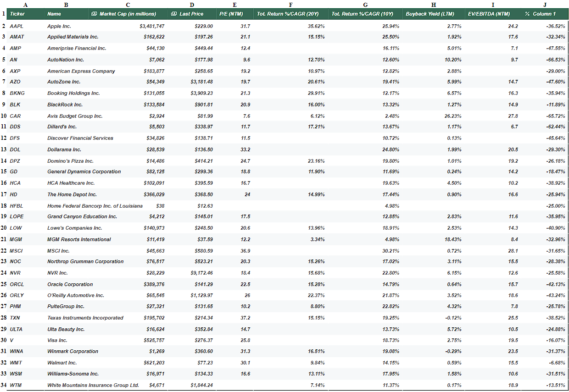This screenshot has height=392, width=569.
Task: Click the EV/EBITDA (NTM) header
Action: click(x=493, y=14)
